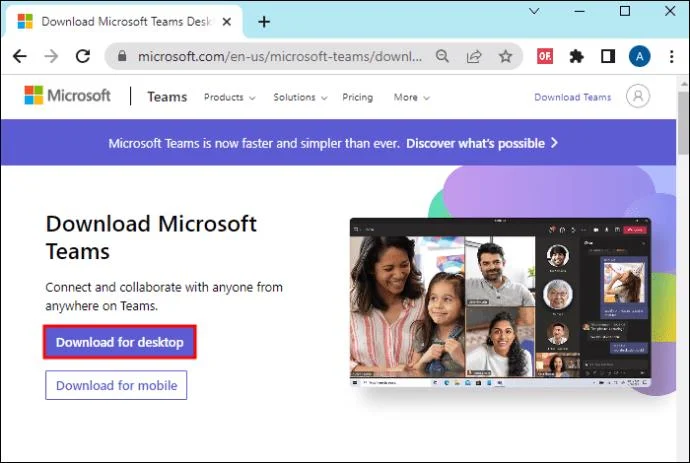View site info via the padlock icon

(x=122, y=56)
